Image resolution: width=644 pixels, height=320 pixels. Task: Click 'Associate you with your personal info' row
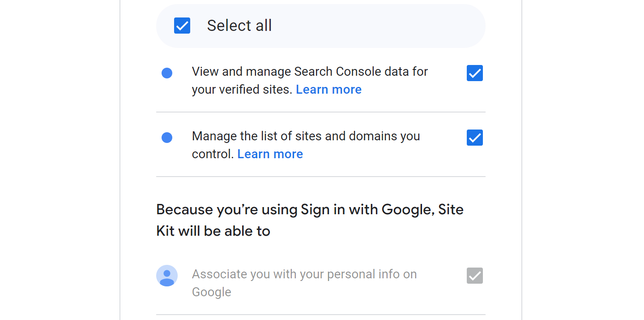pos(304,282)
